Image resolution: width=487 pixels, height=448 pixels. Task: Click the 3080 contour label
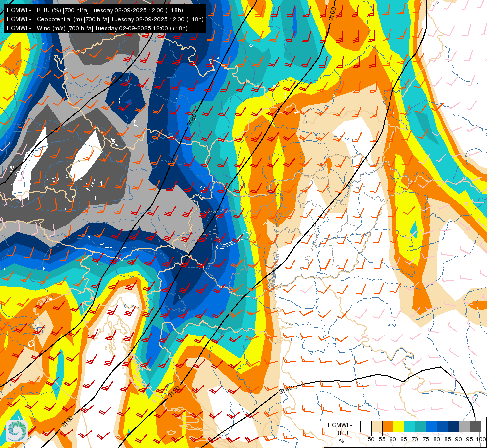click(x=192, y=120)
